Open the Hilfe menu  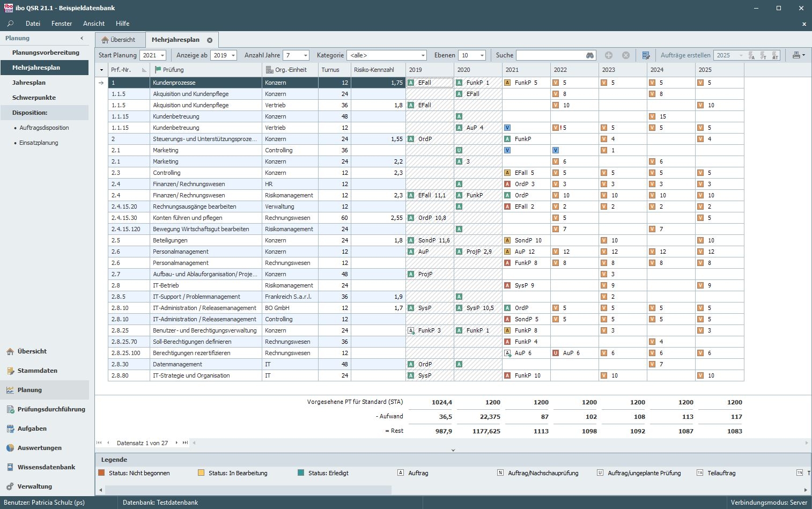click(122, 24)
